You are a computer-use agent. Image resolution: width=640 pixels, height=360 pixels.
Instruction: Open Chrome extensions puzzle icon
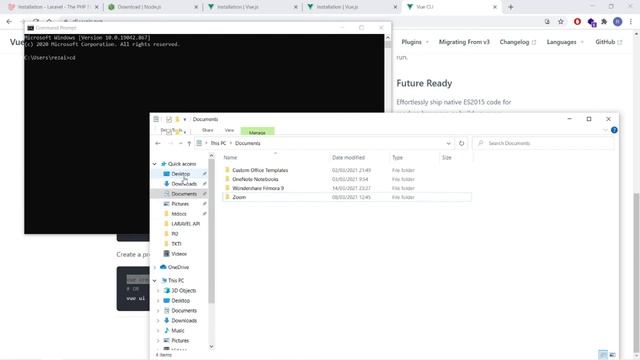pyautogui.click(x=604, y=22)
